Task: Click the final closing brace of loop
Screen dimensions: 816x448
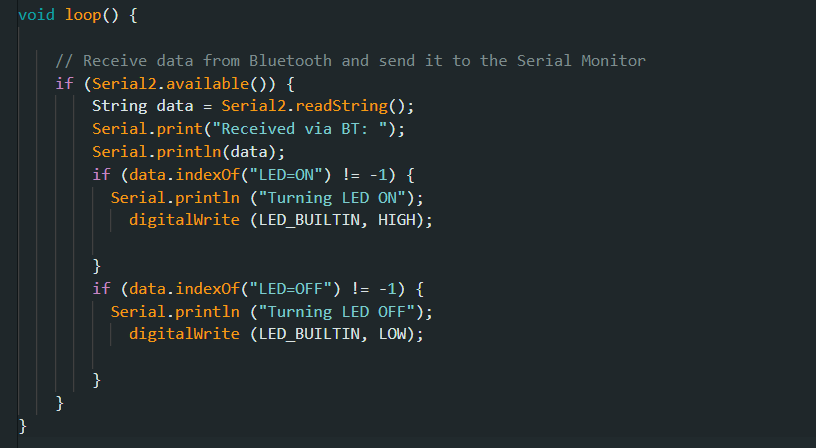Action: tap(22, 426)
